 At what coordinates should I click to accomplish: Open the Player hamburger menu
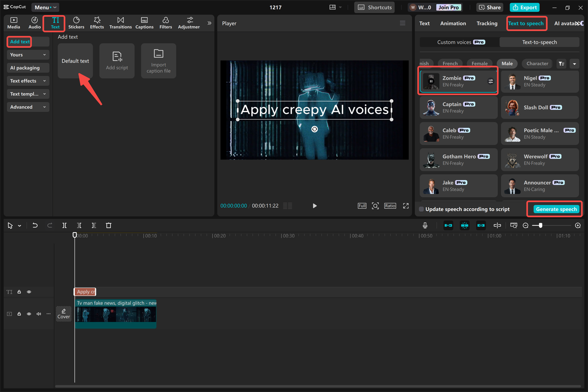[402, 23]
